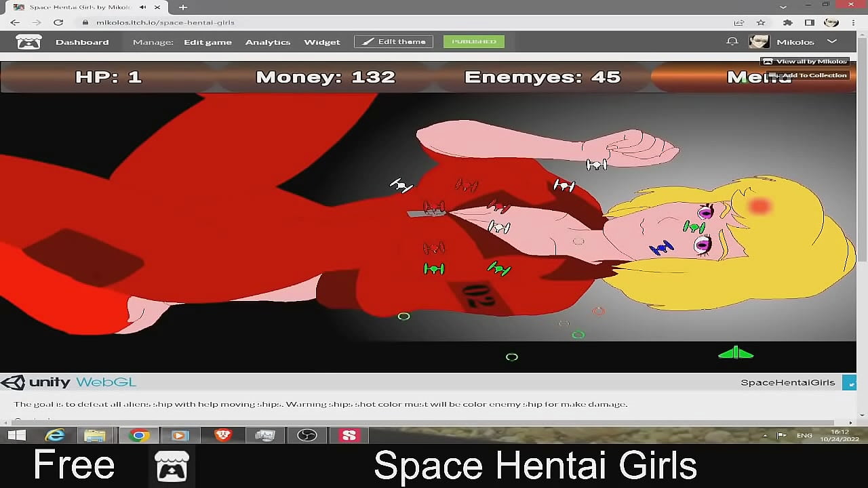The height and width of the screenshot is (488, 868).
Task: Expand the Mikolos account dropdown
Action: click(x=832, y=41)
